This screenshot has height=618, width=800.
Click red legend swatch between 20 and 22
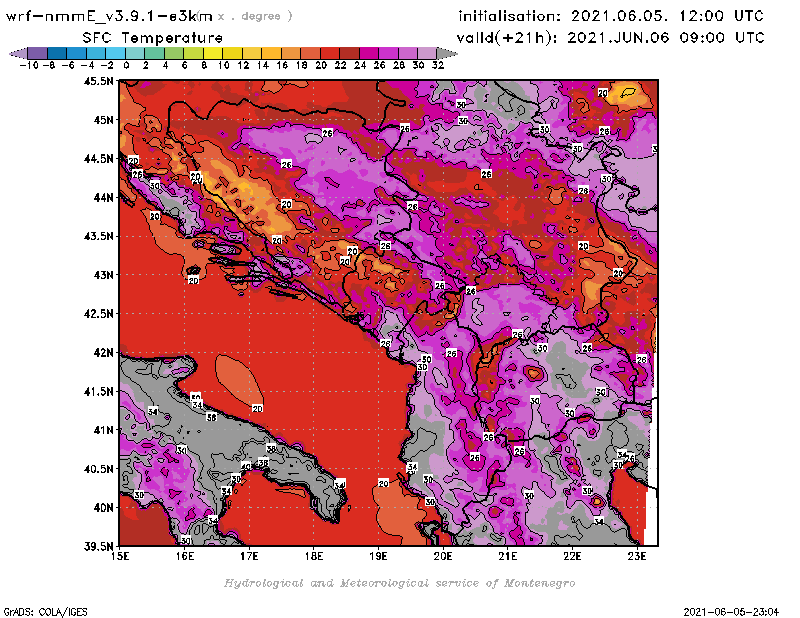[x=330, y=53]
